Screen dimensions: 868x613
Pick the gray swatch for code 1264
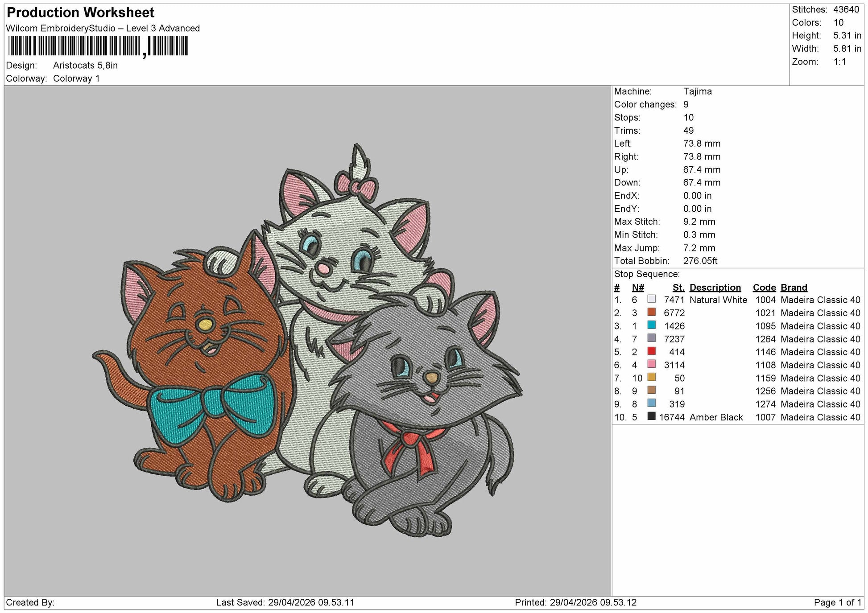pos(652,338)
